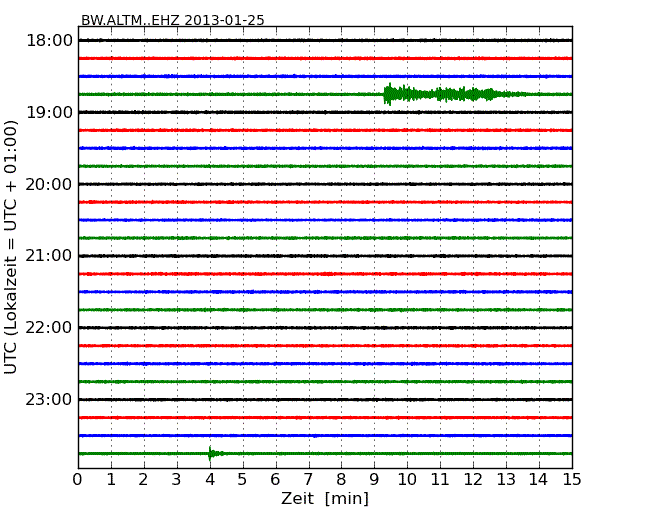Select the 20:00 time tick label

click(49, 184)
